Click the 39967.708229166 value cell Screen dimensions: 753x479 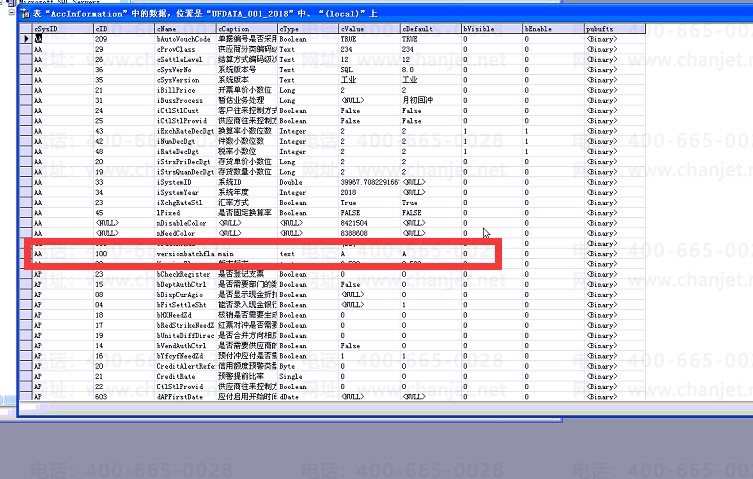(370, 182)
